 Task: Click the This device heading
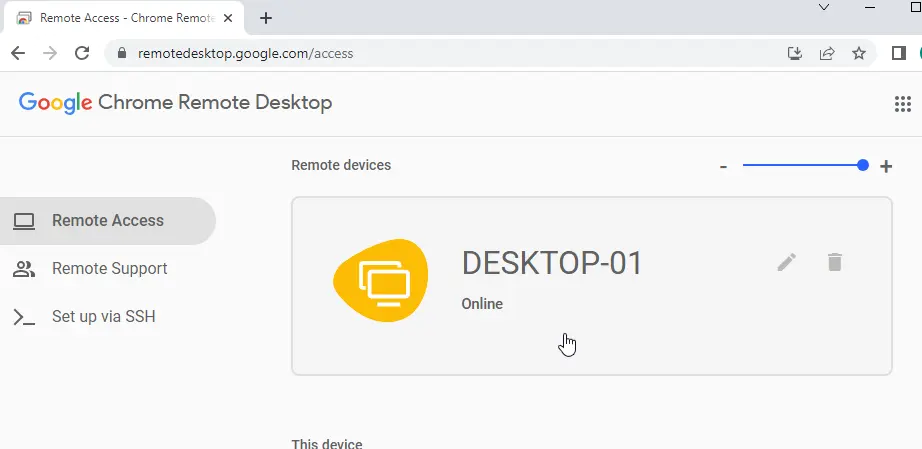[327, 444]
